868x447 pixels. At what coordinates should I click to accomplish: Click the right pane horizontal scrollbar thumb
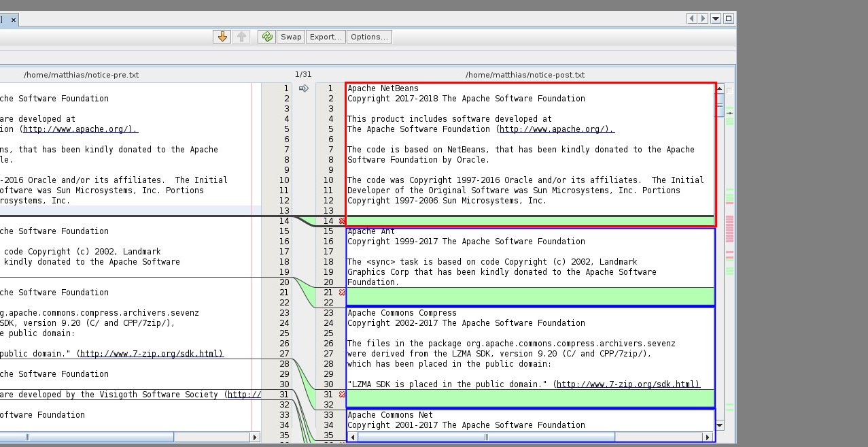486,437
